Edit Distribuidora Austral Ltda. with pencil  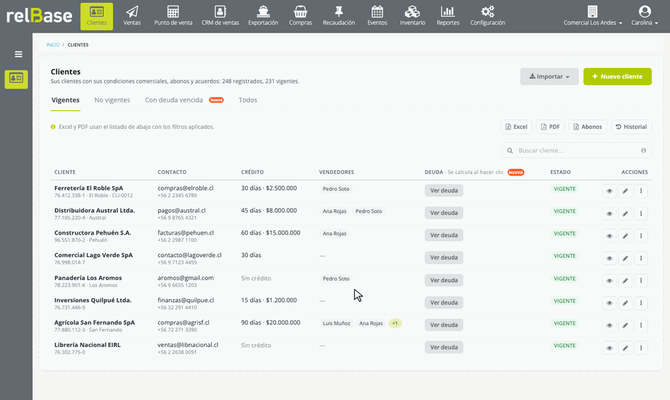click(x=625, y=213)
